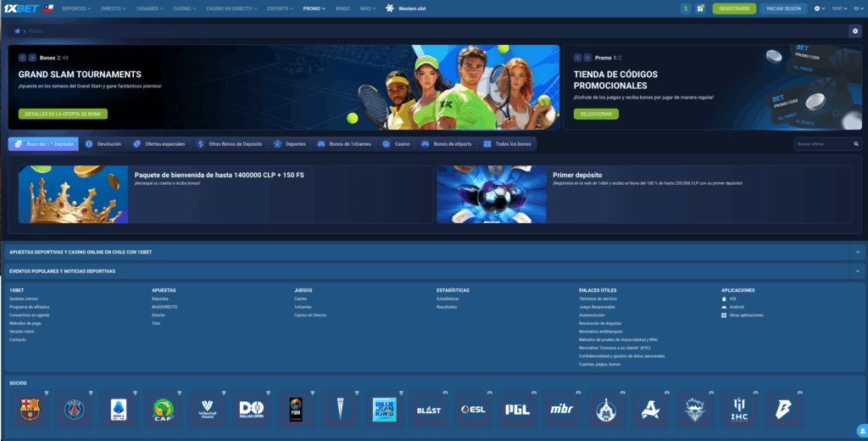The height and width of the screenshot is (441, 868).
Task: Expand the 1XGAMES menu
Action: pyautogui.click(x=149, y=8)
